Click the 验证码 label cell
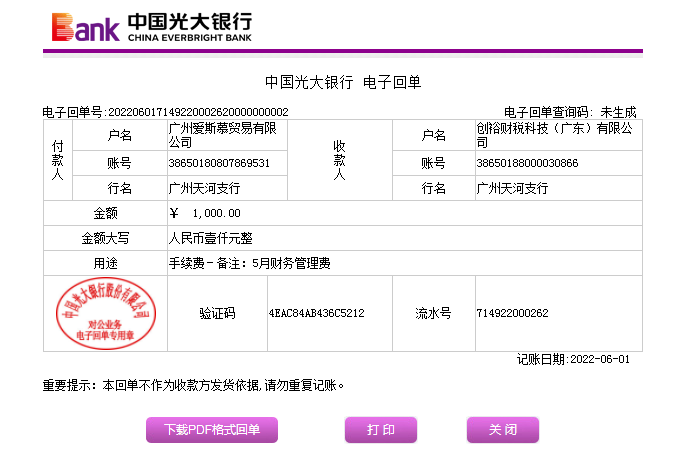 point(217,313)
